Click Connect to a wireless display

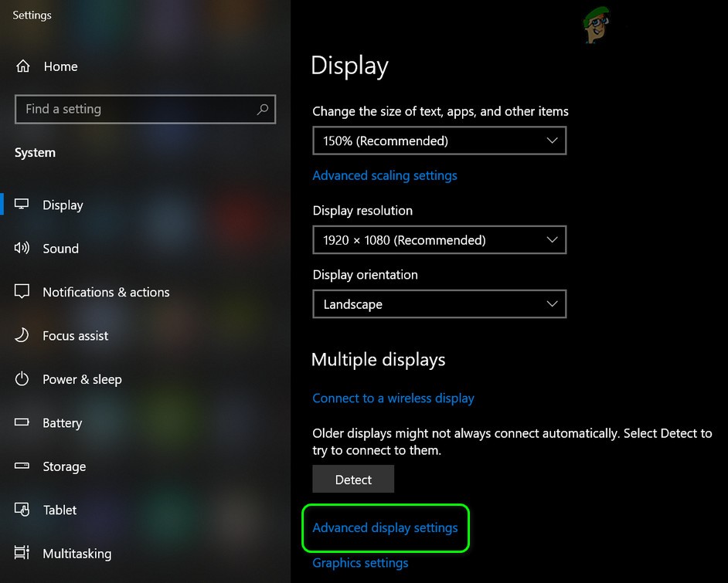point(393,398)
